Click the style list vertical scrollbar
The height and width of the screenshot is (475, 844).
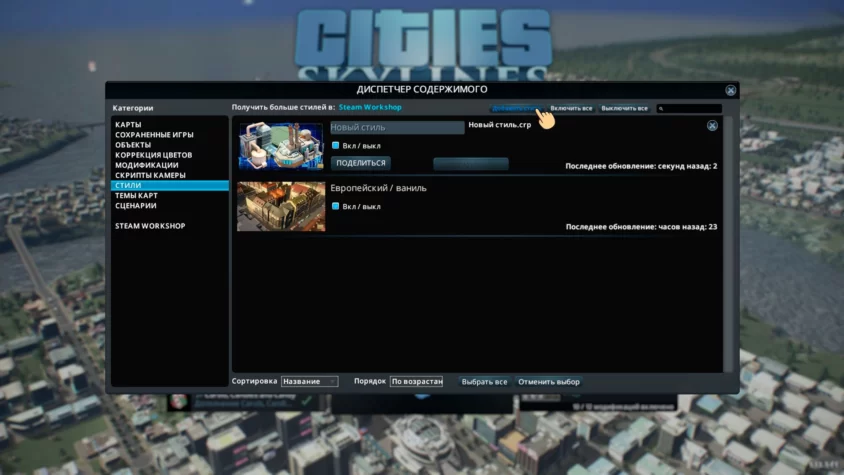[728, 244]
